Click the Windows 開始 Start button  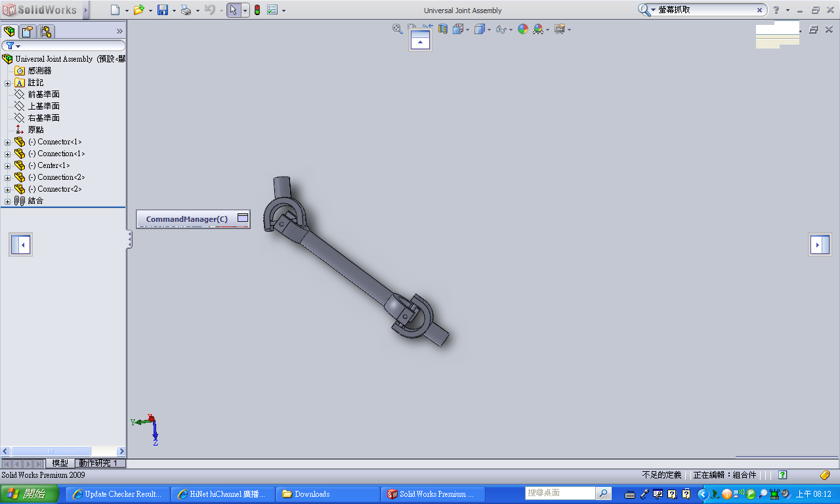(x=29, y=493)
